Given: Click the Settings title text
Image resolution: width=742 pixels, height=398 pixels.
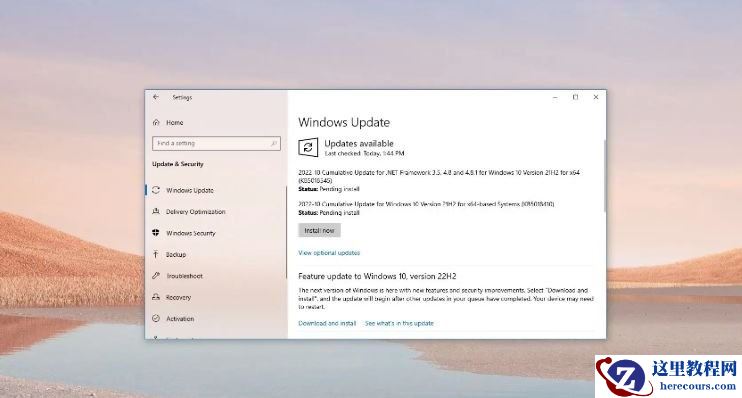Looking at the screenshot, I should tap(182, 97).
